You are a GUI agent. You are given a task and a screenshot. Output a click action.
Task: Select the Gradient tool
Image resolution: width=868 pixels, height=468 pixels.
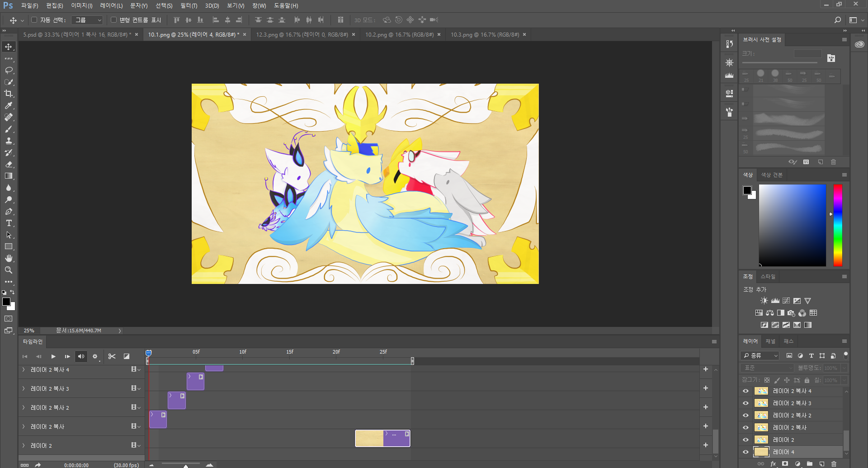point(9,176)
